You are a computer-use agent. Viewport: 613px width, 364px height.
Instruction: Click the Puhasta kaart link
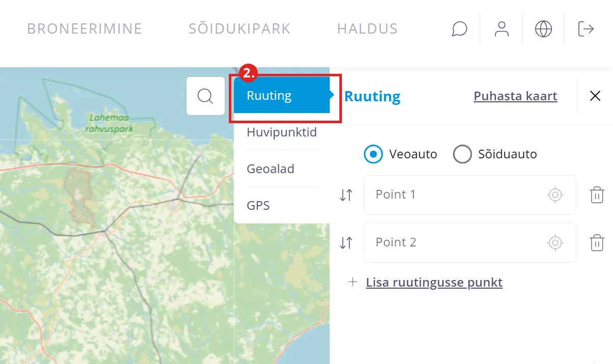point(515,96)
